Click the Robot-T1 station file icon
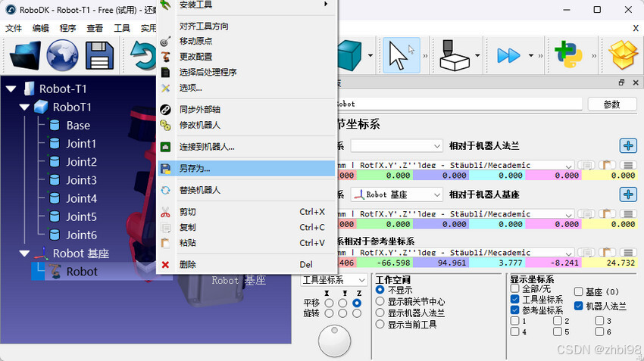Viewport: 644px width, 361px height. [29, 89]
